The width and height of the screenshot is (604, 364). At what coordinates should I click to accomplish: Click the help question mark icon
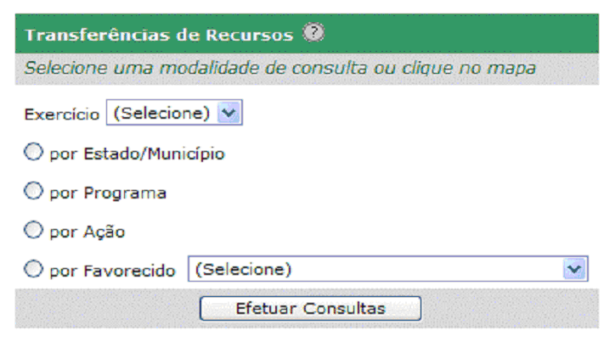314,35
